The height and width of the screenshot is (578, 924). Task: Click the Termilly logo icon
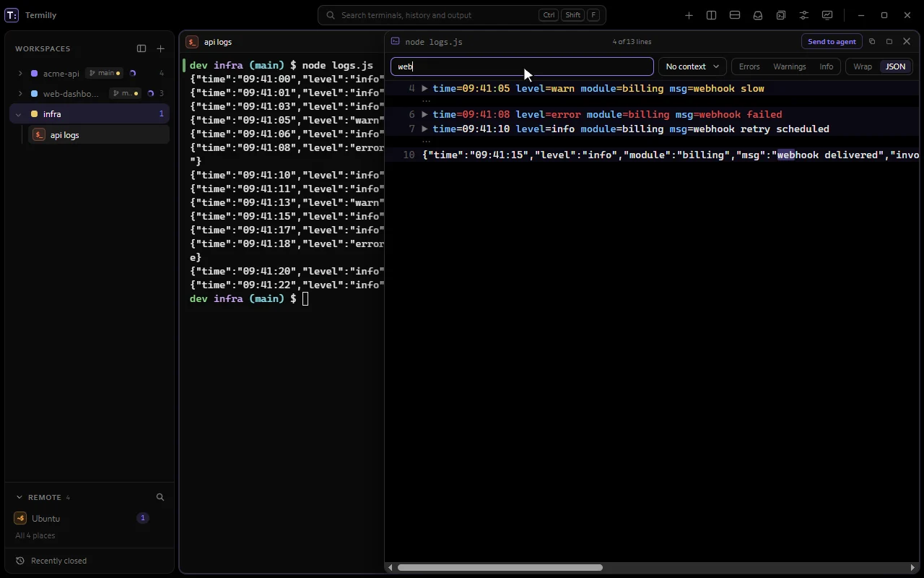(12, 15)
